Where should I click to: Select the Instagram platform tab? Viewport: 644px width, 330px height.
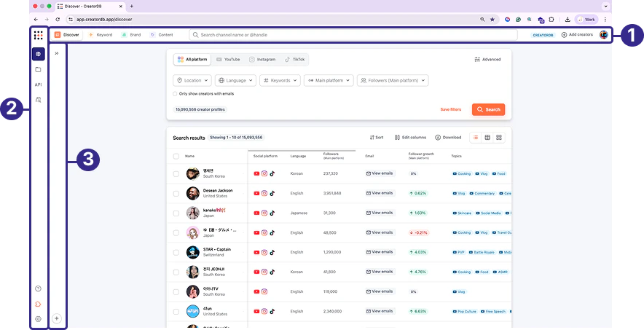point(262,59)
